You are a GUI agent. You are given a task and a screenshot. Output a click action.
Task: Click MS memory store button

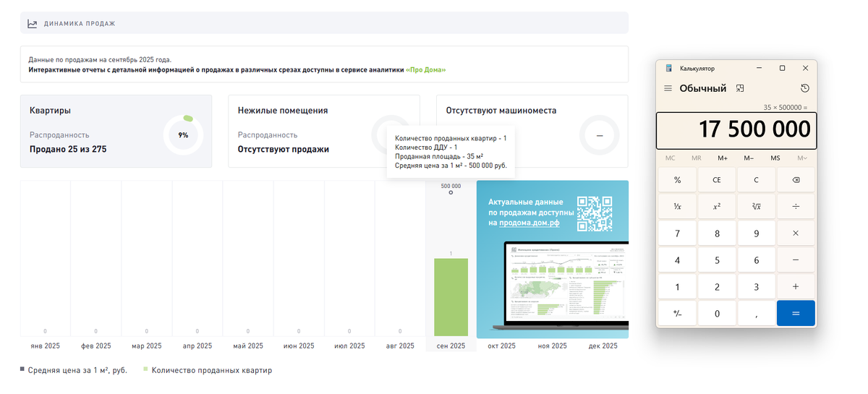click(775, 158)
